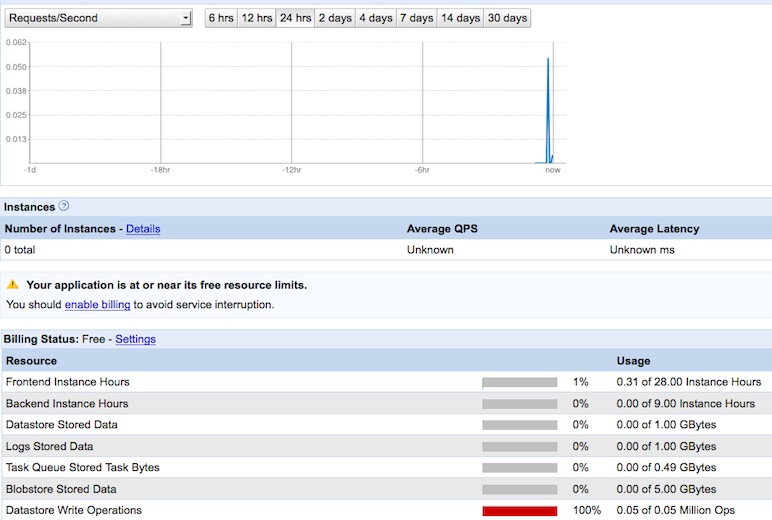The image size is (772, 520).
Task: Click the Logs Stored Data usage bar
Action: click(x=519, y=447)
